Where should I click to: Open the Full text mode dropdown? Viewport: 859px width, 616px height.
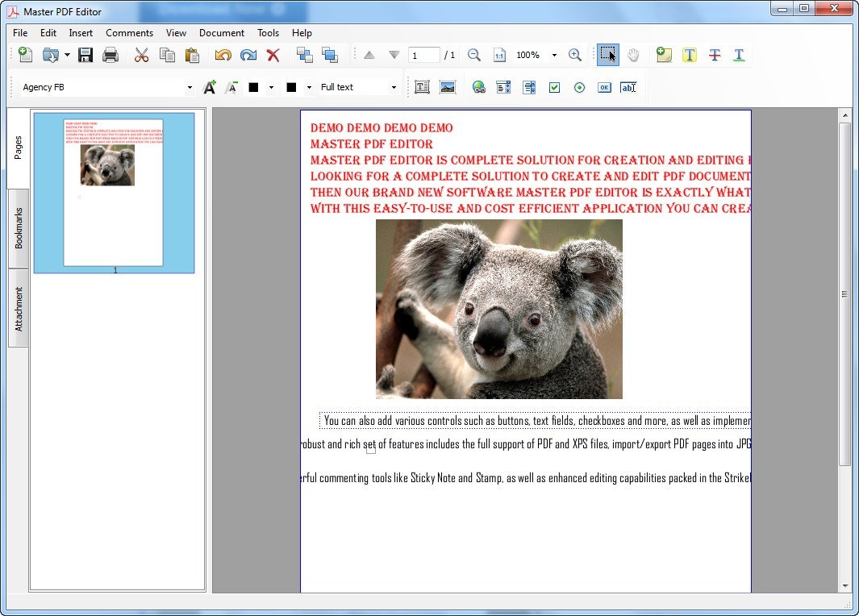coord(393,86)
